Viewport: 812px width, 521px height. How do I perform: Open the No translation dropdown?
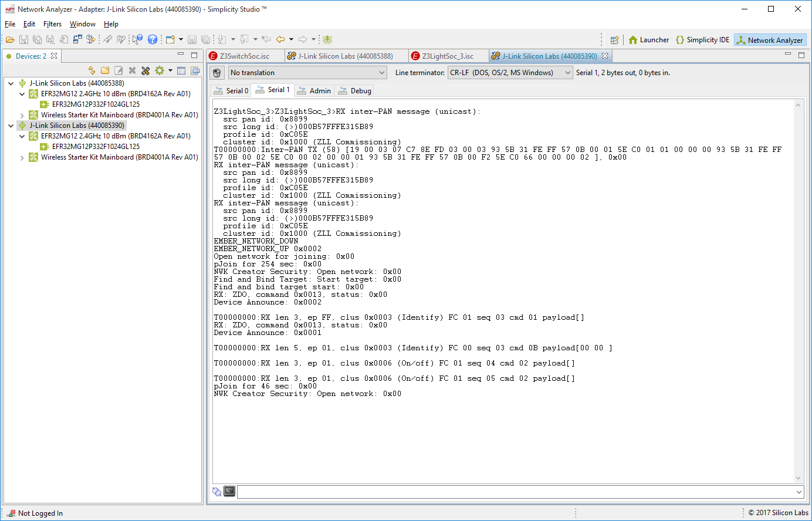click(307, 73)
